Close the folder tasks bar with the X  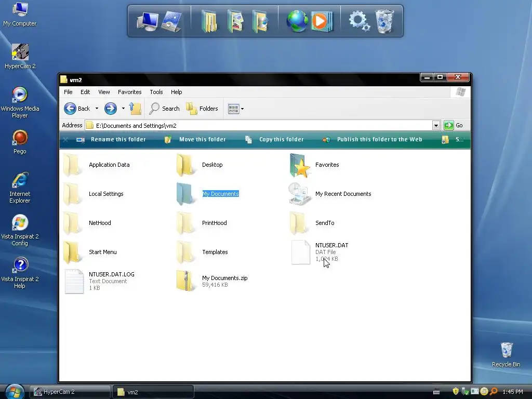(65, 139)
